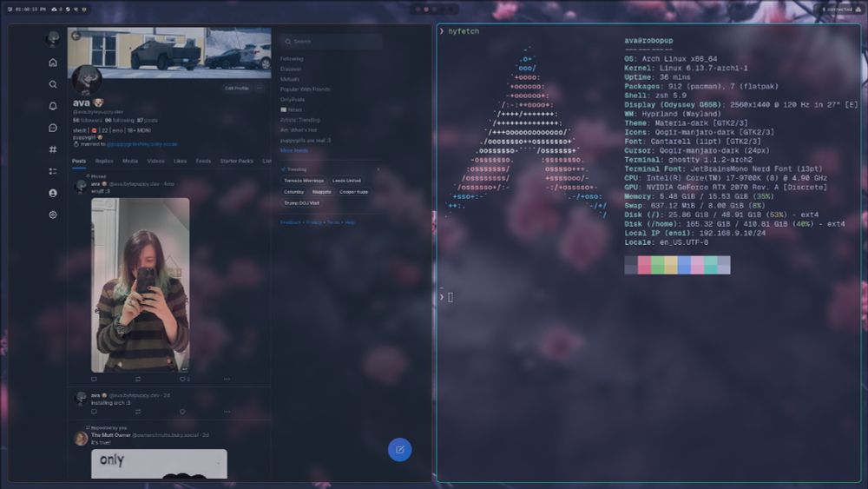Screen dimensions: 868x489
Task: Open Profile icon in the sidebar
Action: pos(53,193)
